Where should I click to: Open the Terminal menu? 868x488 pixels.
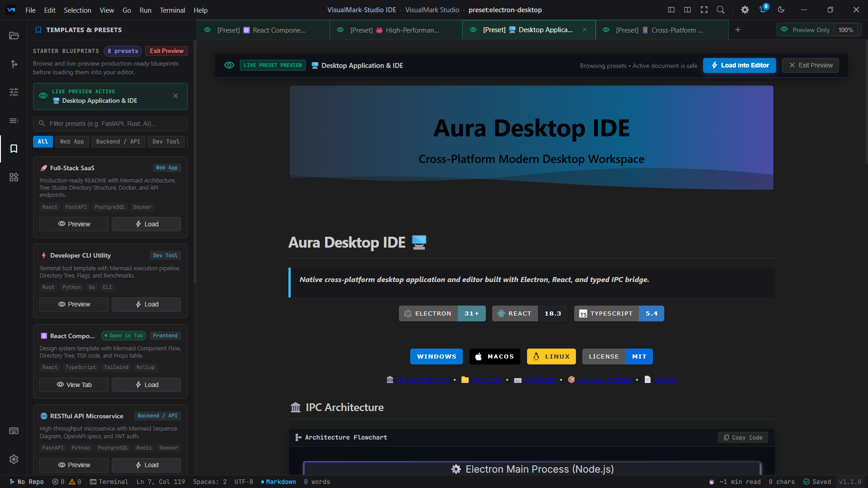coord(172,10)
